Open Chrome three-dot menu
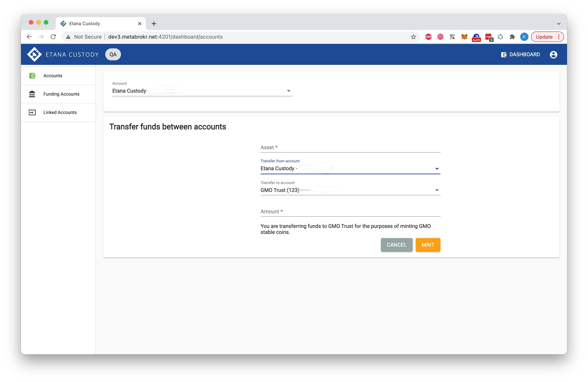Image resolution: width=588 pixels, height=382 pixels. 559,37
